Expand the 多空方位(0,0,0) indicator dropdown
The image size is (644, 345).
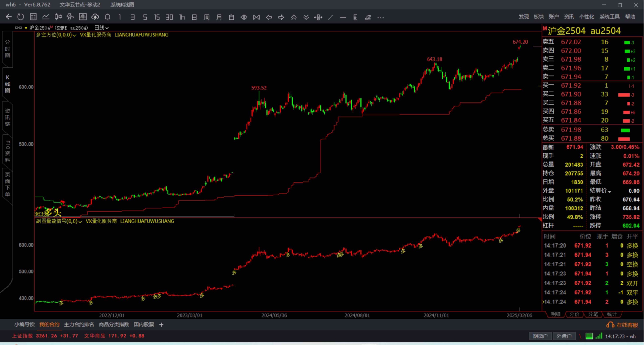click(x=75, y=35)
